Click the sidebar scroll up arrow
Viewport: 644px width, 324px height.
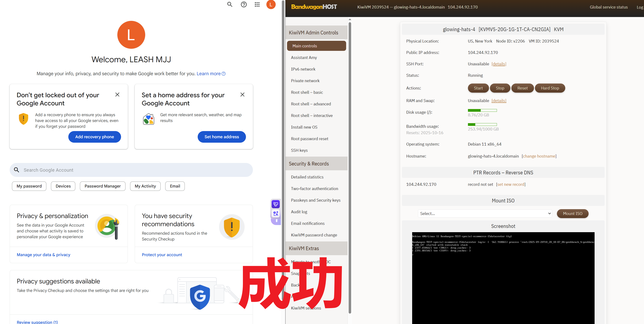[x=350, y=19]
